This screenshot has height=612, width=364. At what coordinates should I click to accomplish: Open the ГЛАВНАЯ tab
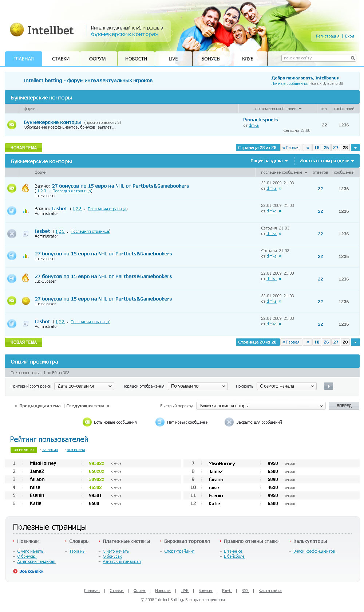point(24,59)
